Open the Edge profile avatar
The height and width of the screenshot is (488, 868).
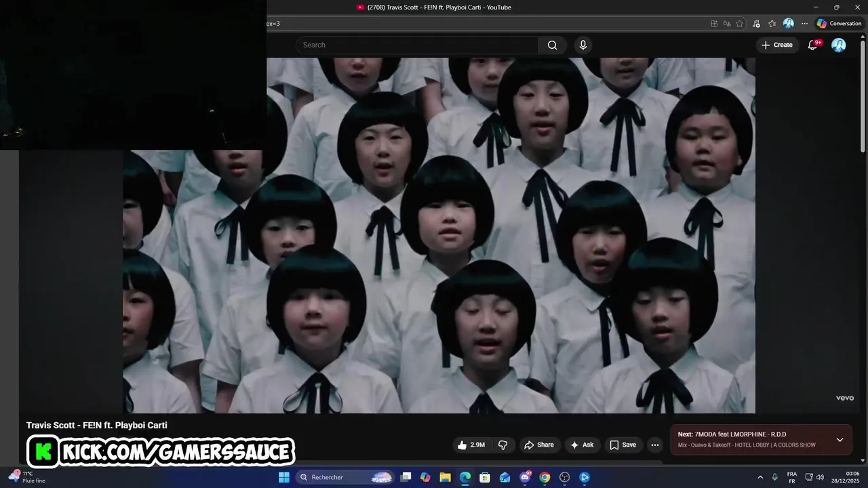coord(788,23)
